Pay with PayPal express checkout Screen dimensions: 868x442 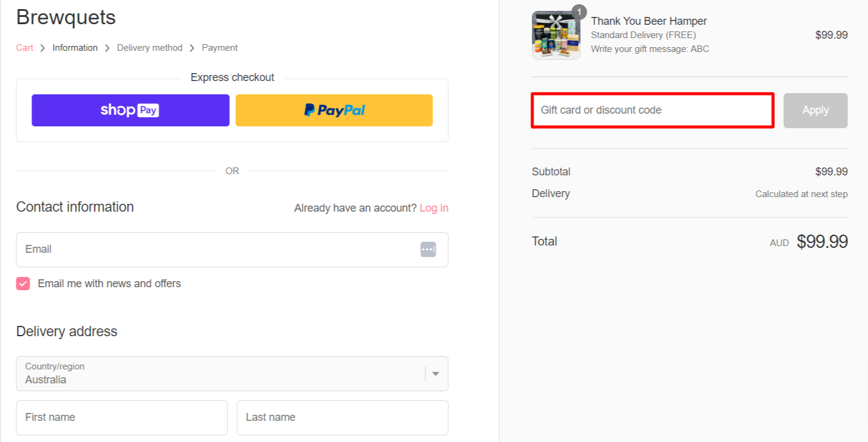click(x=334, y=110)
